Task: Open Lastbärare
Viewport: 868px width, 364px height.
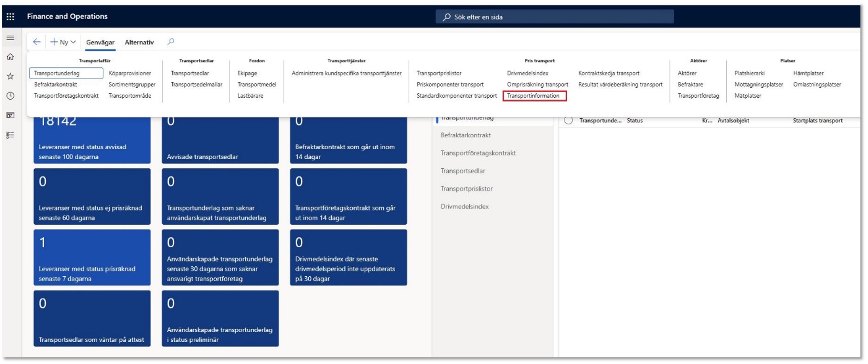Action: (250, 96)
